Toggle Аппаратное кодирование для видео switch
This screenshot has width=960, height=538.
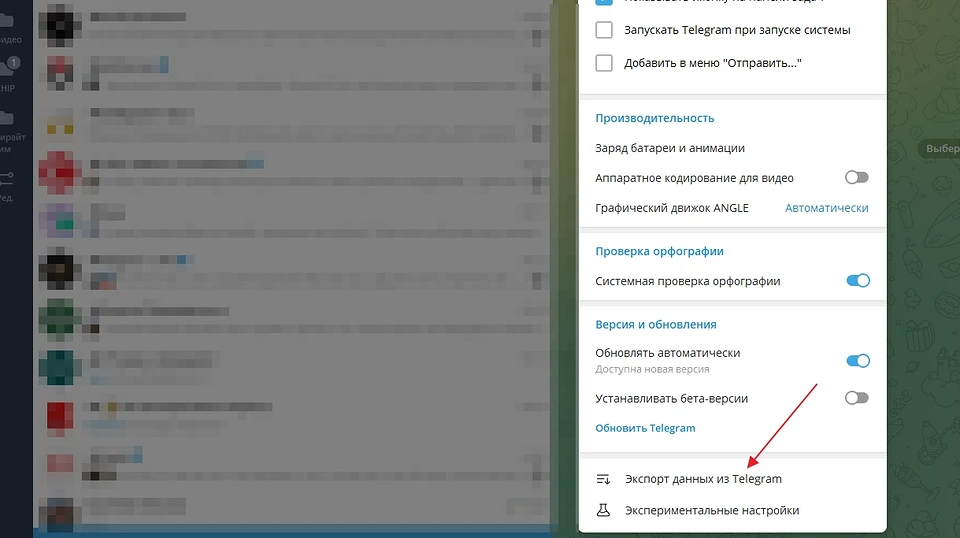tap(856, 178)
